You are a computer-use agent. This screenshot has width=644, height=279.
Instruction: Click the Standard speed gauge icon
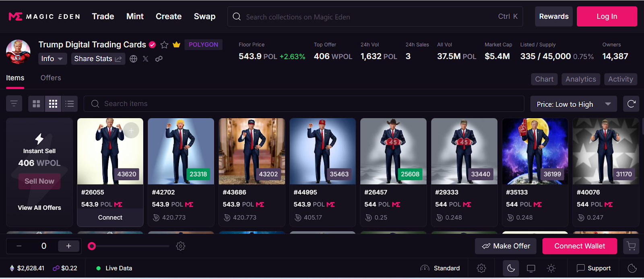coord(425,268)
